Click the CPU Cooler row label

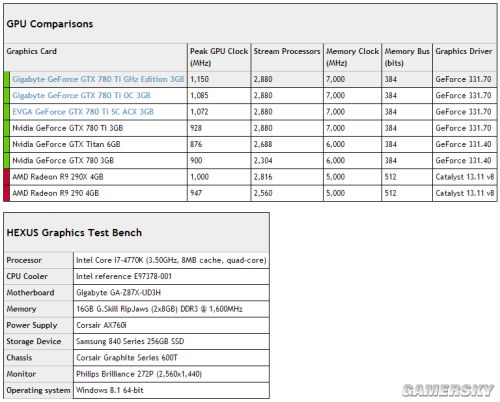[x=27, y=277]
